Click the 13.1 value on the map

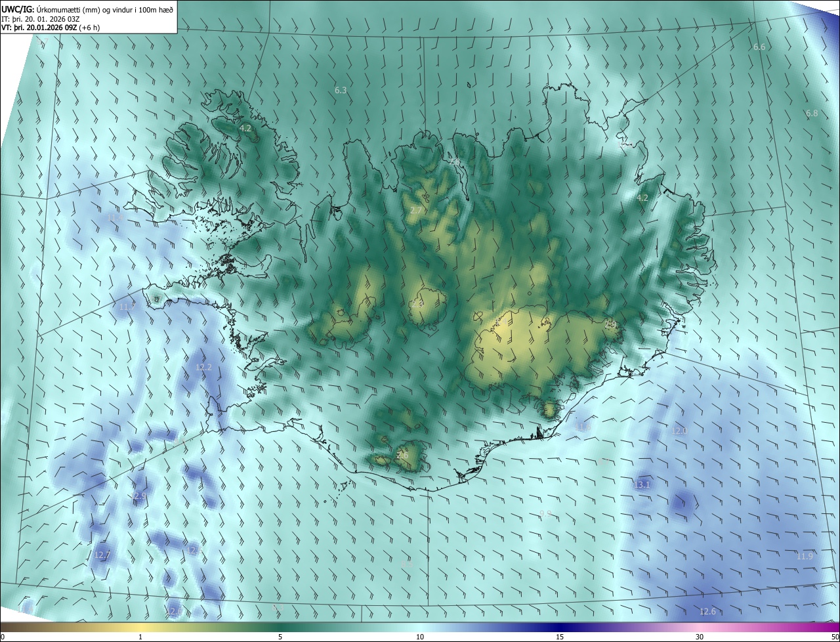coord(642,484)
